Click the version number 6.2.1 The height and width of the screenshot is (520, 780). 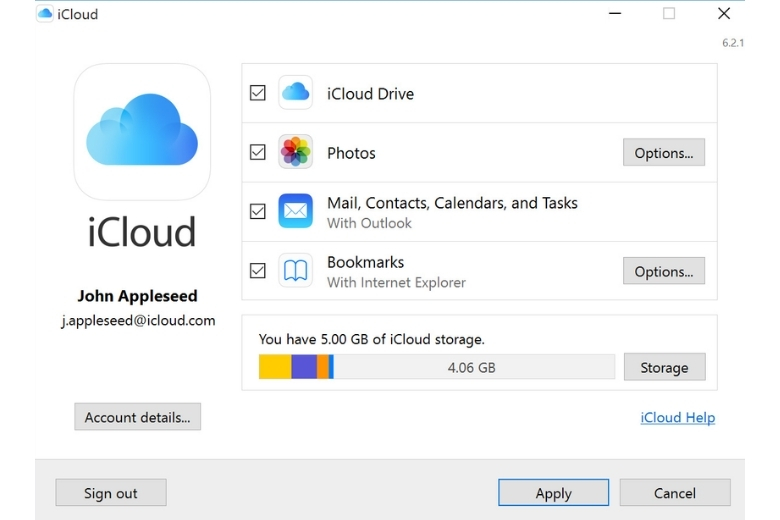(733, 43)
